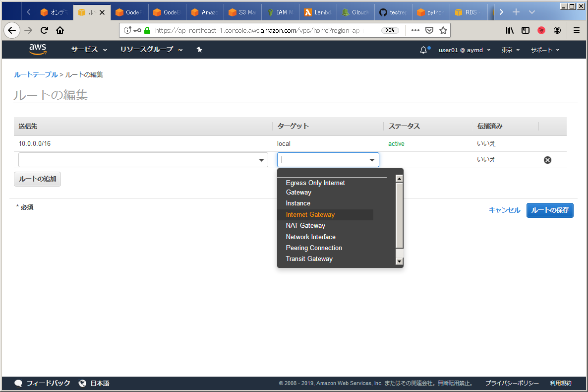
Task: Switch to the RDS tab
Action: (x=469, y=12)
